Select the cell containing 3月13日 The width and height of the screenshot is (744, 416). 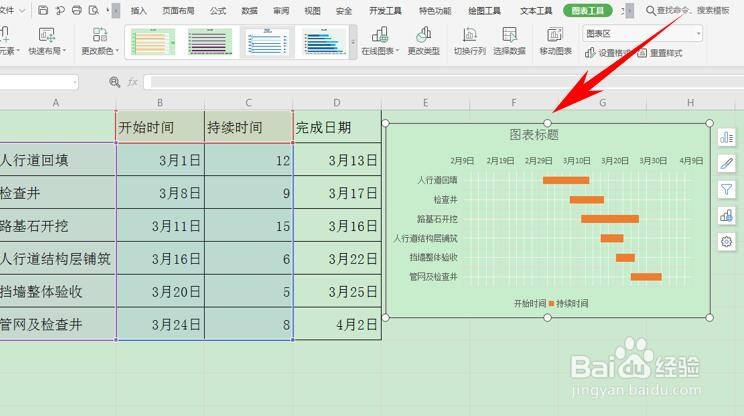point(337,160)
